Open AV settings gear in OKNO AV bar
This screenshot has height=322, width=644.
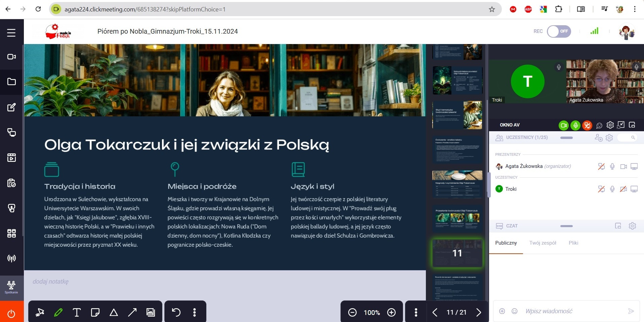pos(610,125)
